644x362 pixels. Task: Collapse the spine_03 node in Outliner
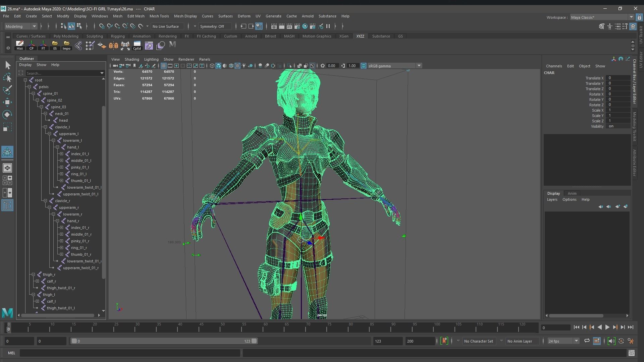click(x=41, y=107)
